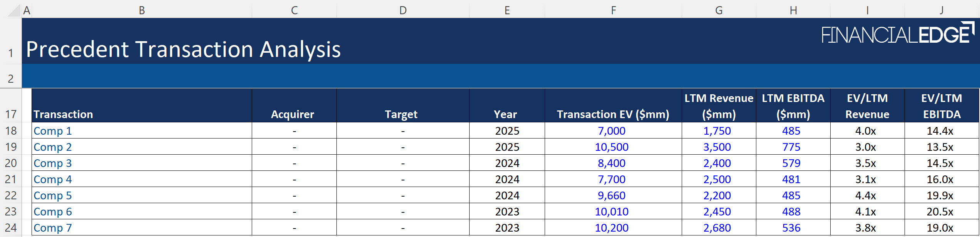Viewport: 980px width, 237px height.
Task: Select the Comp 1 transaction cell
Action: click(x=53, y=131)
